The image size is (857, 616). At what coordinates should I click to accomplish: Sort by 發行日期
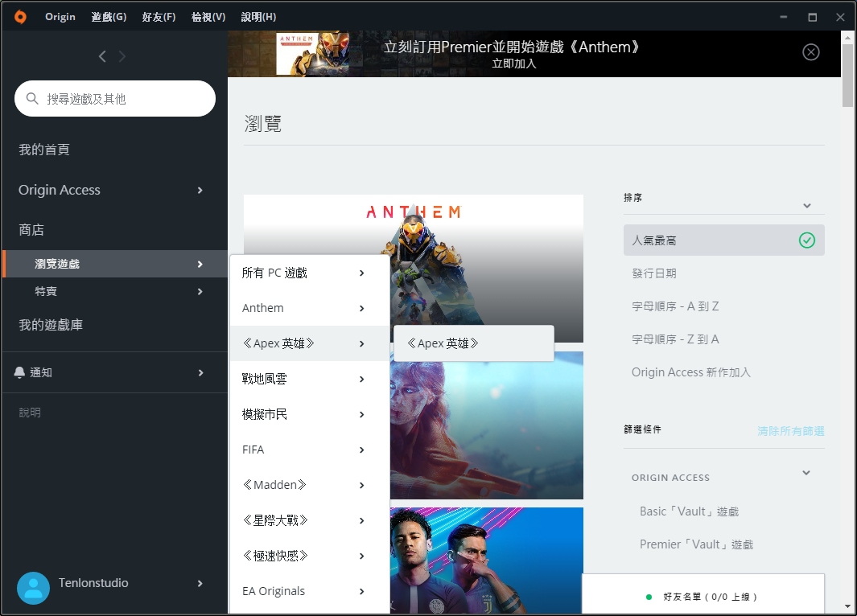coord(653,273)
